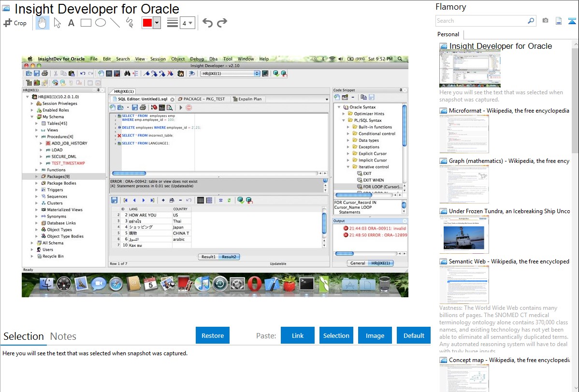The height and width of the screenshot is (392, 579).
Task: Paste as Link button
Action: tap(298, 335)
